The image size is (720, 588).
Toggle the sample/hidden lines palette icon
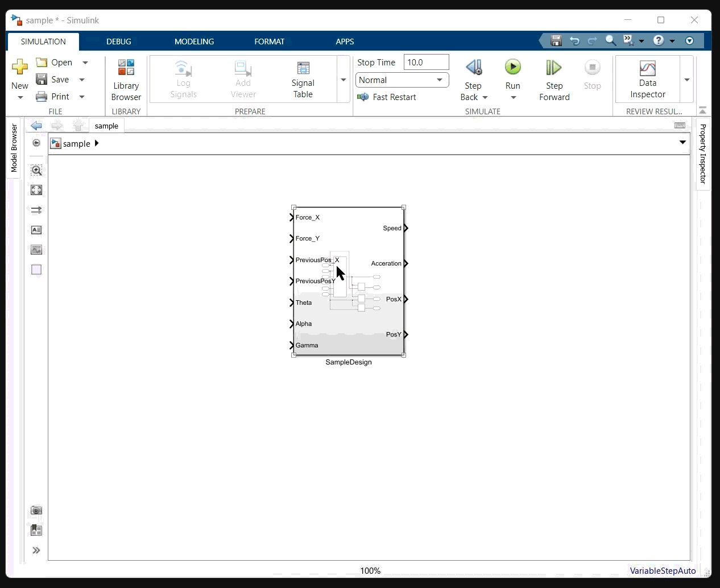point(36,210)
